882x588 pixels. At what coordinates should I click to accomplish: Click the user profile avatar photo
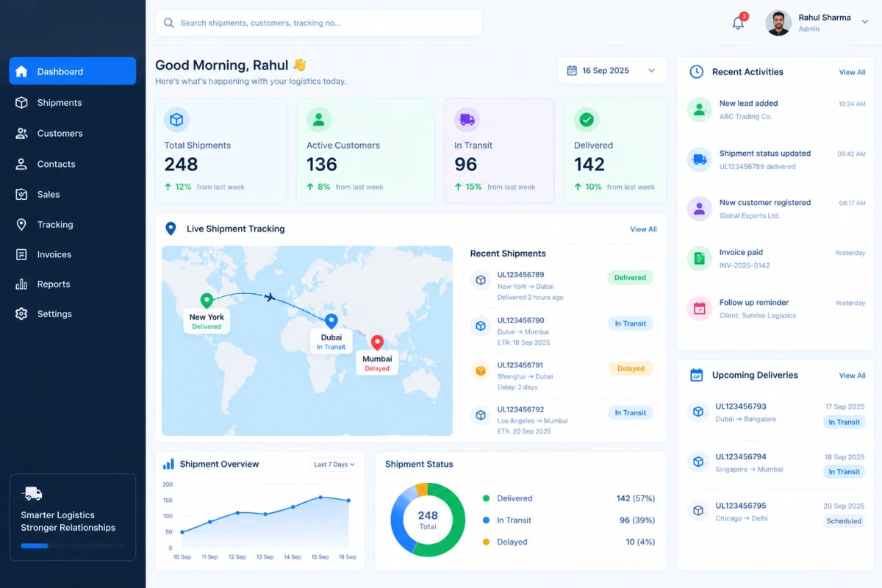(x=778, y=23)
